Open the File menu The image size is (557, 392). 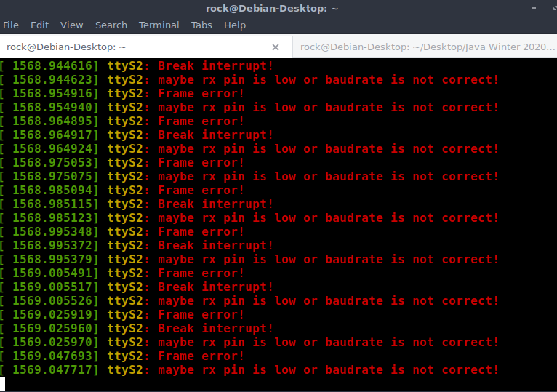[x=11, y=25]
